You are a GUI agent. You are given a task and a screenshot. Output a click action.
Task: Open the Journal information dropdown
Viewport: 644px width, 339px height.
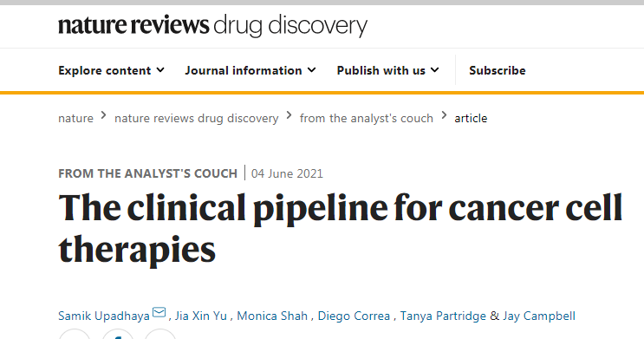pos(250,71)
